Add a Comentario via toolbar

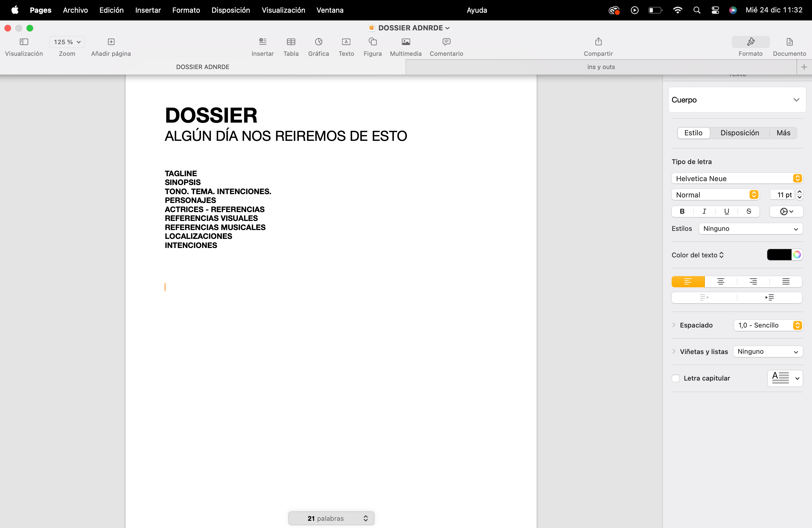point(446,42)
